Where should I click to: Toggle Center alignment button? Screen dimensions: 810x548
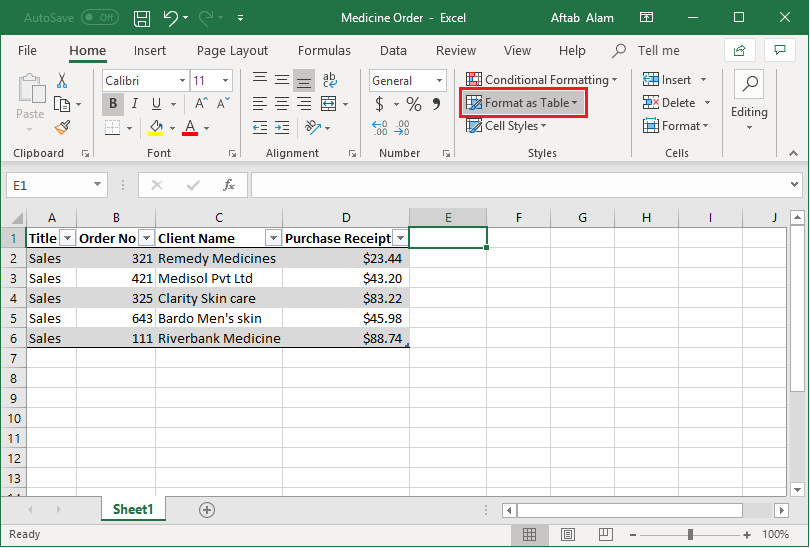pos(282,104)
